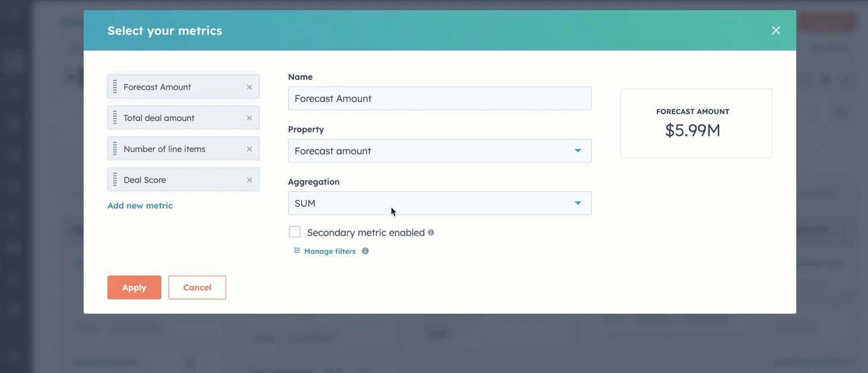Click the Property dropdown arrow
Viewport: 868px width, 373px height.
577,151
